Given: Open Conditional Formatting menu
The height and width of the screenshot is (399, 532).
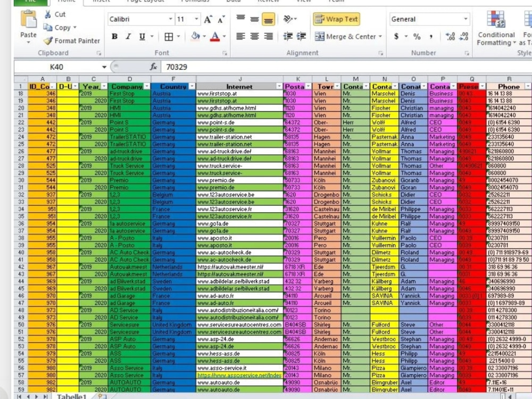Looking at the screenshot, I should click(x=496, y=29).
